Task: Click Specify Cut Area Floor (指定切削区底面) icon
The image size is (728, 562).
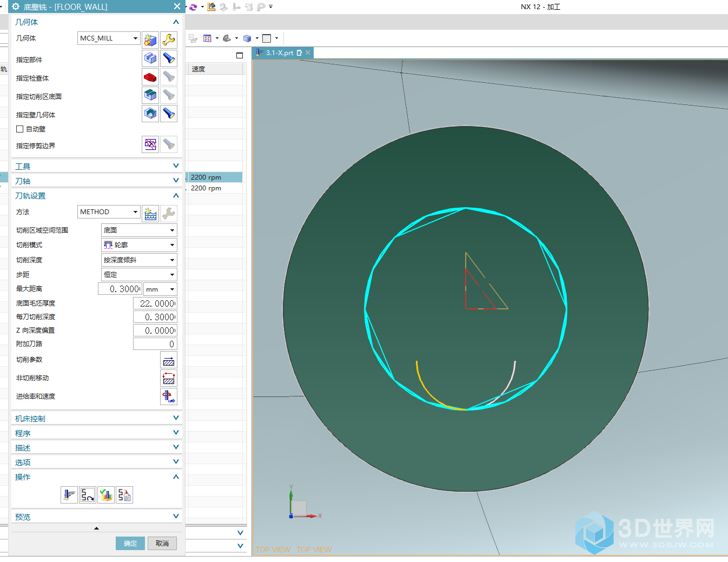Action: (x=150, y=95)
